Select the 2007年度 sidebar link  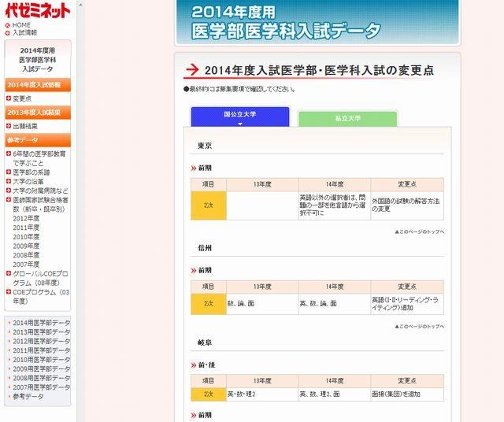[x=26, y=265]
